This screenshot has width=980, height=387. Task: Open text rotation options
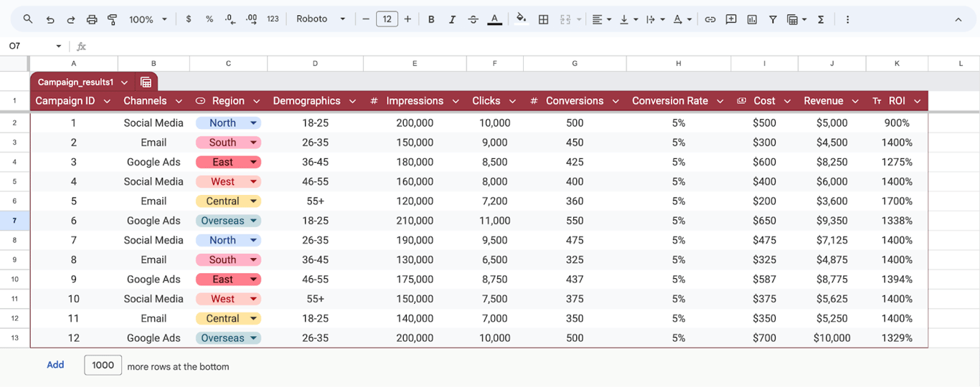[682, 19]
